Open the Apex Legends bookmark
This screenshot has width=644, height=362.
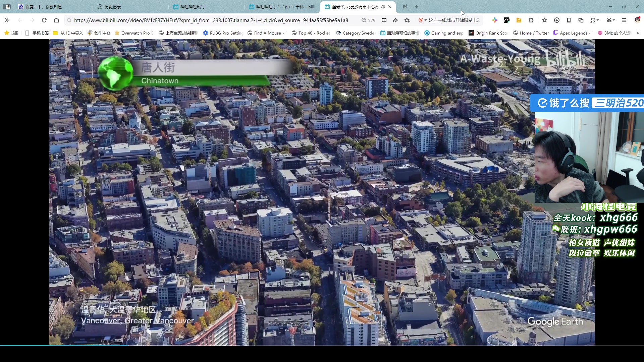point(572,33)
